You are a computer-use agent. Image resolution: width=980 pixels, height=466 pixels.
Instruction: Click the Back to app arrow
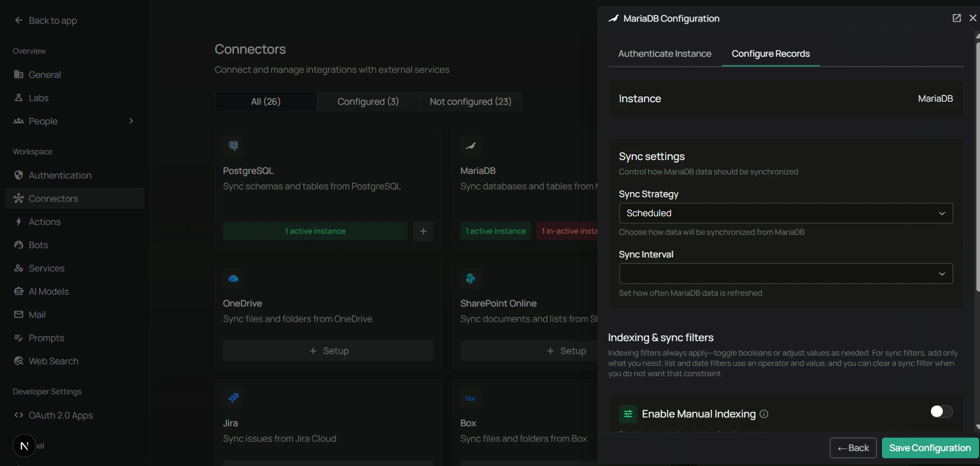pos(19,21)
